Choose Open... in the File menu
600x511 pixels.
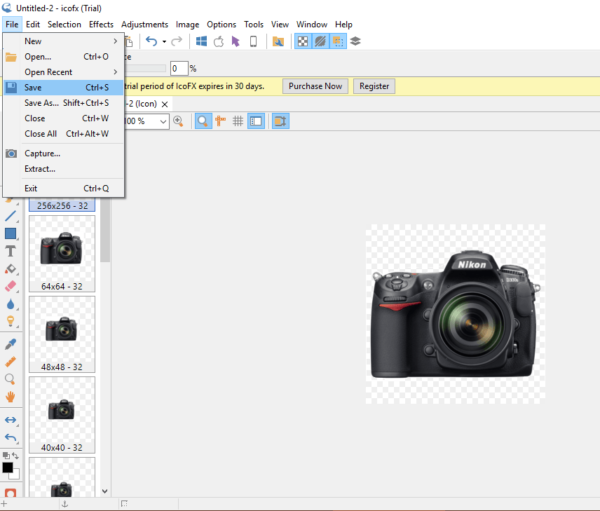click(x=63, y=57)
